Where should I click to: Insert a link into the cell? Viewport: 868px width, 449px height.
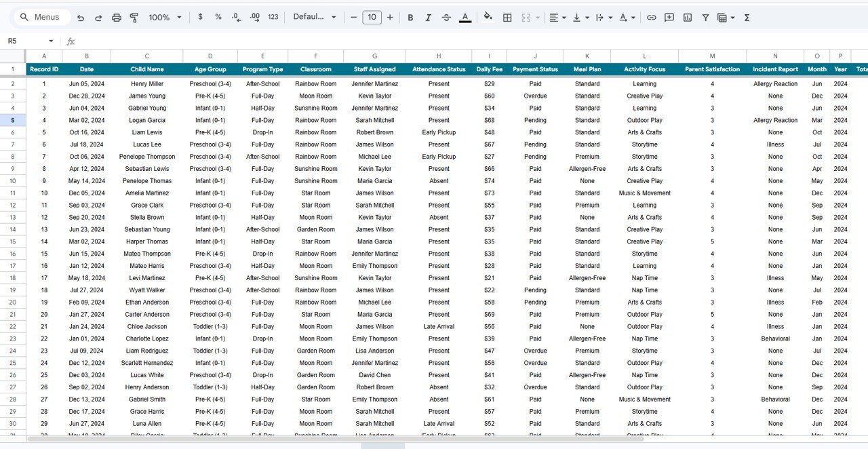651,17
